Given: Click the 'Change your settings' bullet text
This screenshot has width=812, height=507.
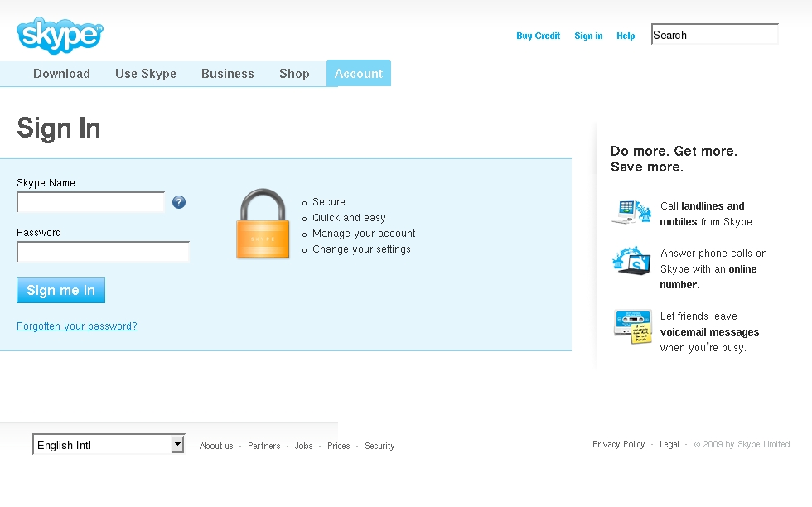Looking at the screenshot, I should 361,249.
